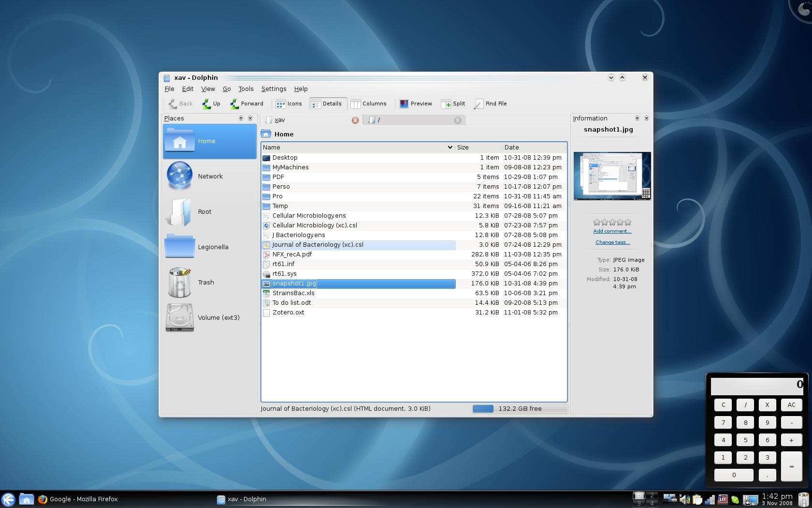Screen dimensions: 812x508
Task: Click the Change tags link
Action: point(612,242)
